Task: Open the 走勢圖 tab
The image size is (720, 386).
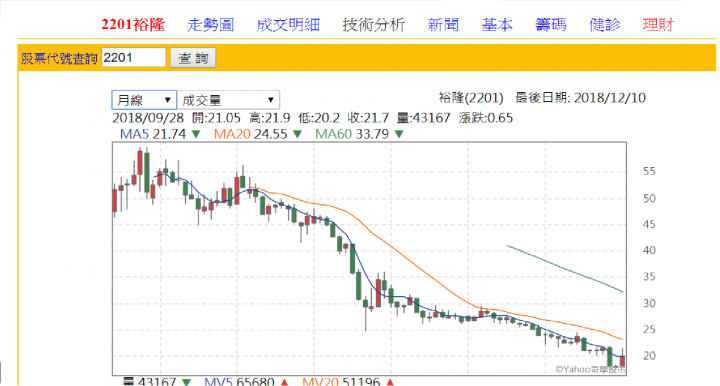Action: [x=210, y=25]
